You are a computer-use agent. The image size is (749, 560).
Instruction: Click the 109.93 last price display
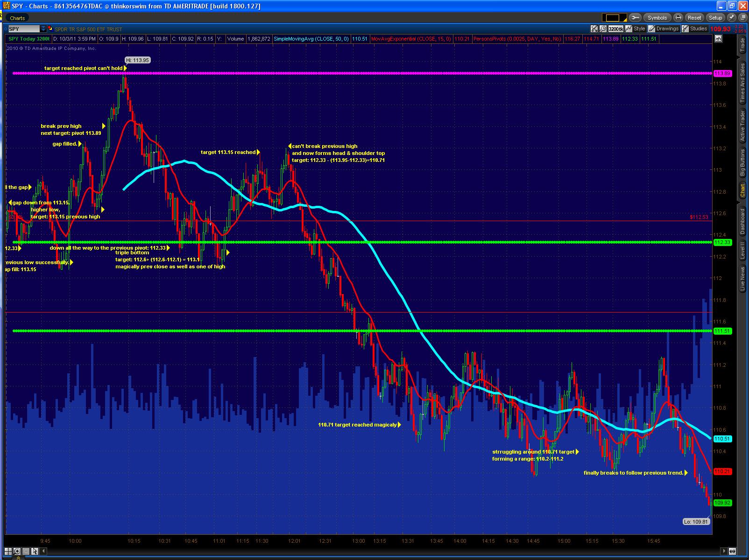coord(720,28)
